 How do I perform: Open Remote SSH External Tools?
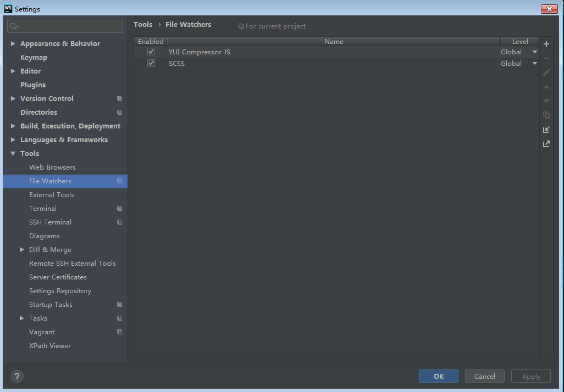tap(73, 264)
